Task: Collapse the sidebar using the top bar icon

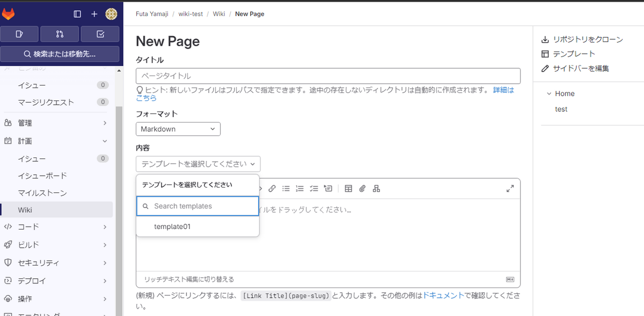Action: point(77,13)
